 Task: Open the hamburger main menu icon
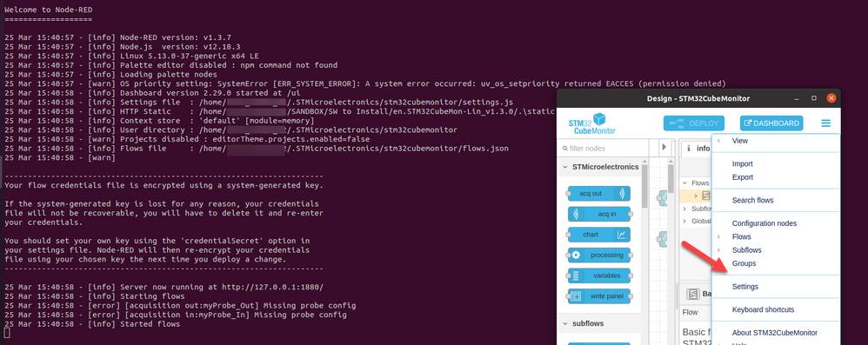[x=825, y=123]
